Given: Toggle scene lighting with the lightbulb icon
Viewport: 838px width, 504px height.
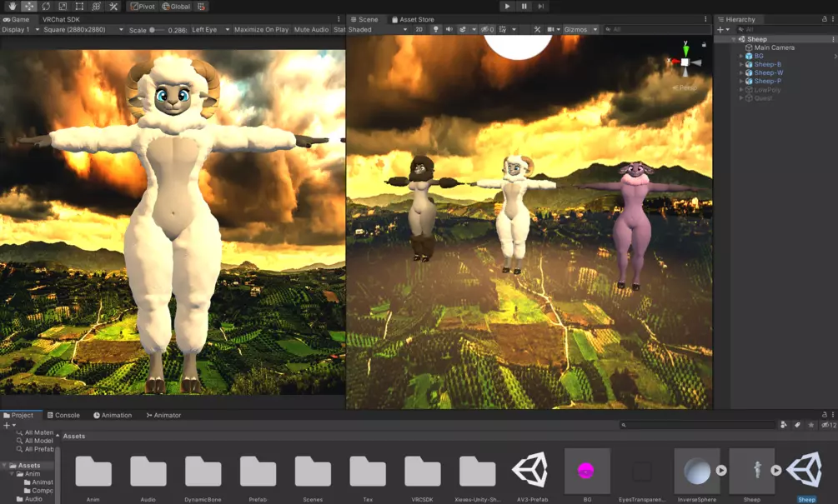Looking at the screenshot, I should pos(434,29).
